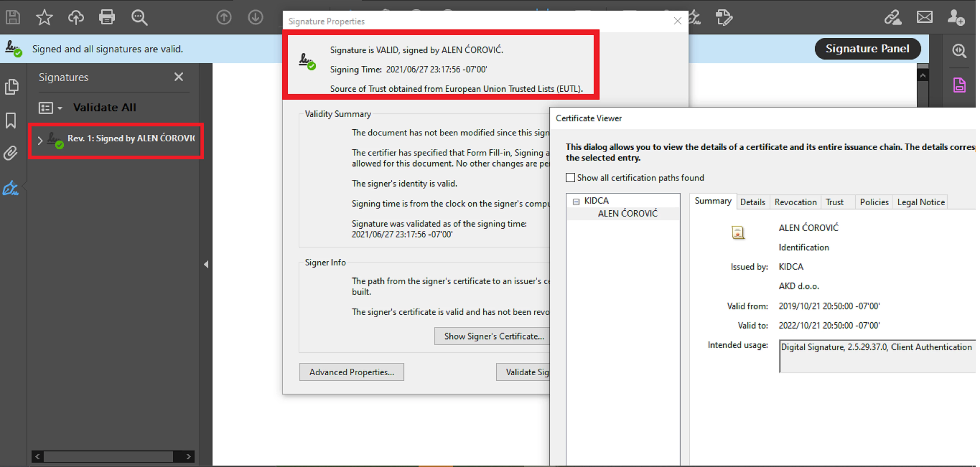980x467 pixels.
Task: Click the email envelope icon in toolbar
Action: pyautogui.click(x=925, y=17)
